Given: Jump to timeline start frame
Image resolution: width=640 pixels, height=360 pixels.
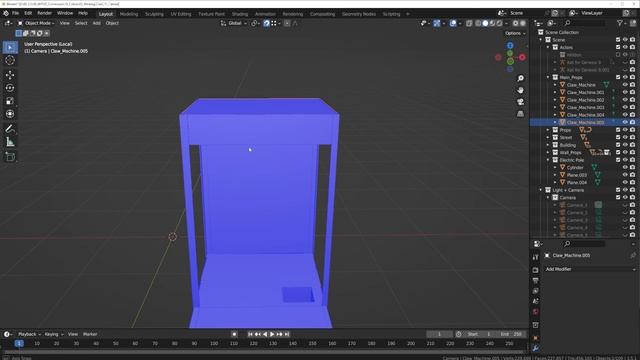Looking at the screenshot, I should coord(250,334).
